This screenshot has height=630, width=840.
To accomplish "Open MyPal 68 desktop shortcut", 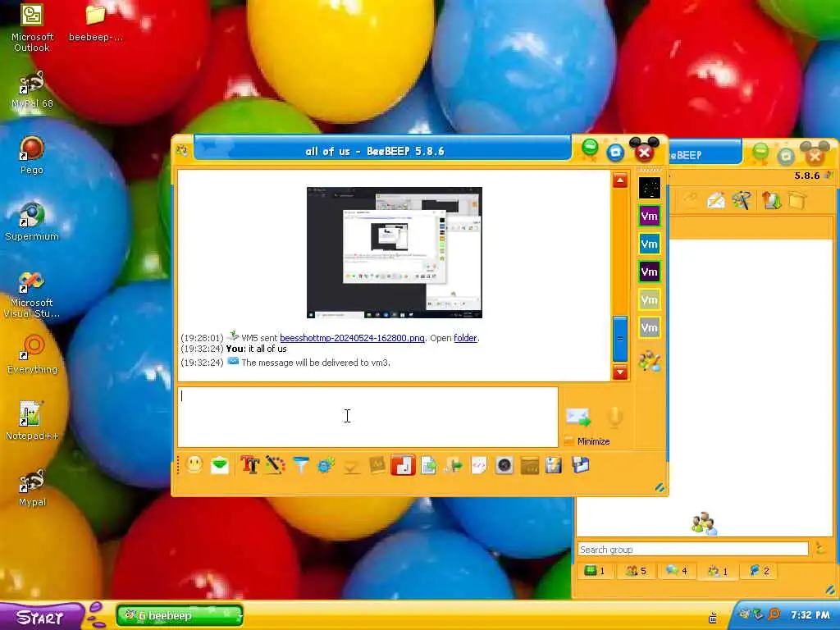I will tap(32, 89).
